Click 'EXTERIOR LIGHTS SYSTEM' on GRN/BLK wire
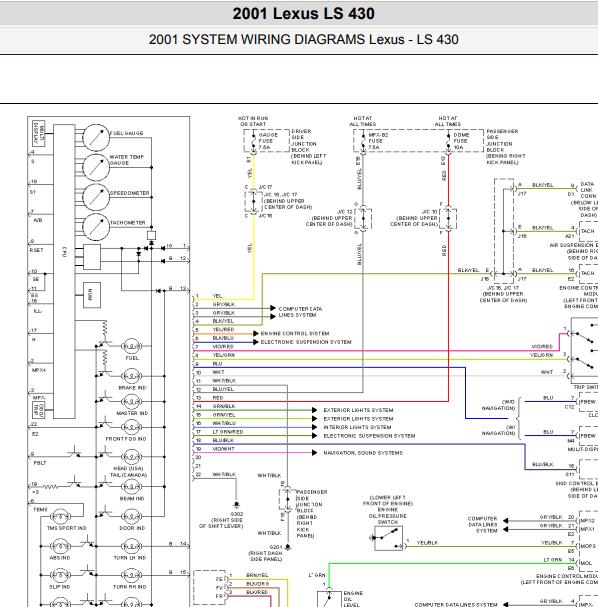Screen dimensions: 598x607 (x=358, y=410)
